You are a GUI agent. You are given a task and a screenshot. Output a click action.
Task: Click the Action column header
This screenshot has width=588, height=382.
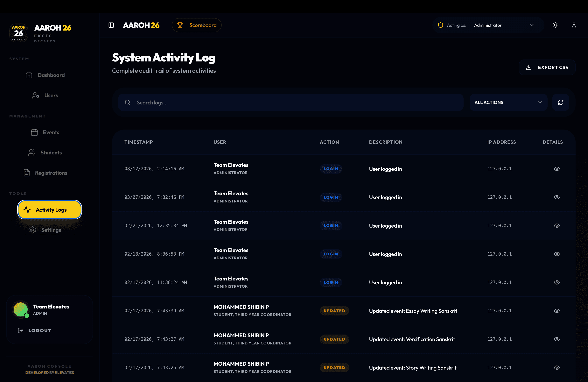(x=329, y=142)
